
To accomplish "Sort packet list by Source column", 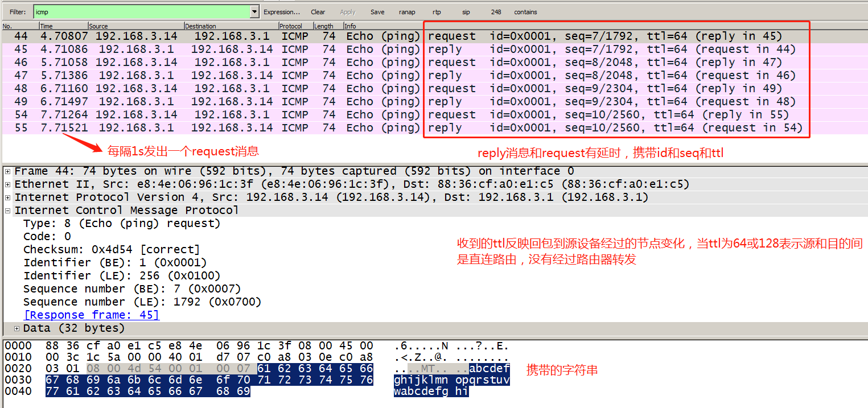I will 136,26.
